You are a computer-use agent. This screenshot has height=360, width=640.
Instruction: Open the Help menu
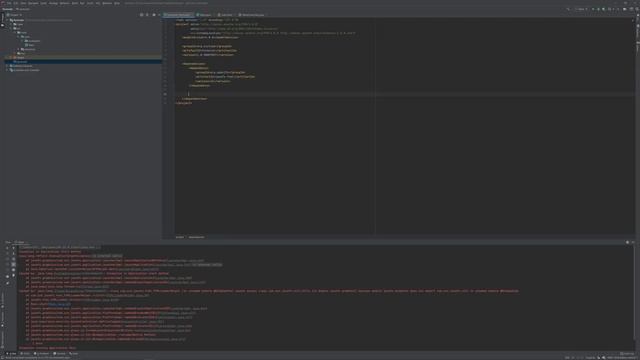(117, 3)
